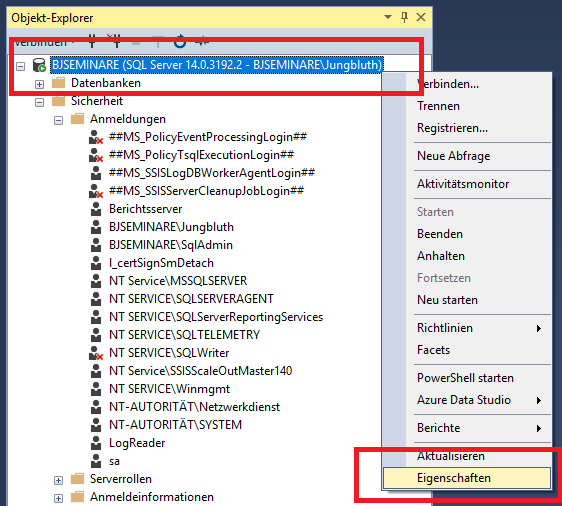This screenshot has width=562, height=506.
Task: Choose Trennen in context menu
Action: pos(438,106)
